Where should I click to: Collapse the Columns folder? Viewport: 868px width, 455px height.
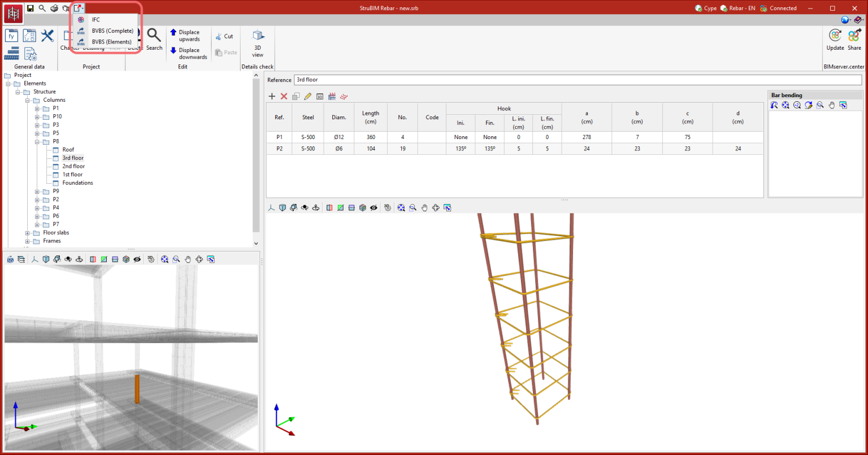28,100
